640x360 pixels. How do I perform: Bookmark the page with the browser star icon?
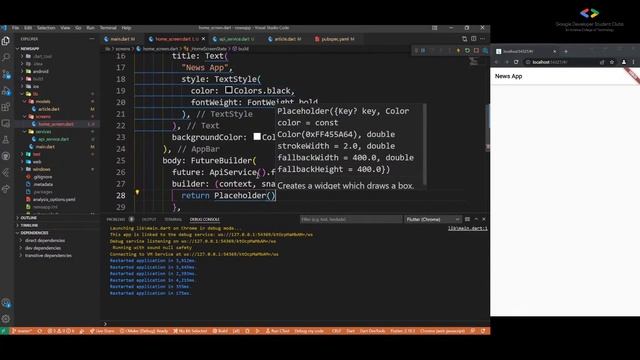click(612, 62)
